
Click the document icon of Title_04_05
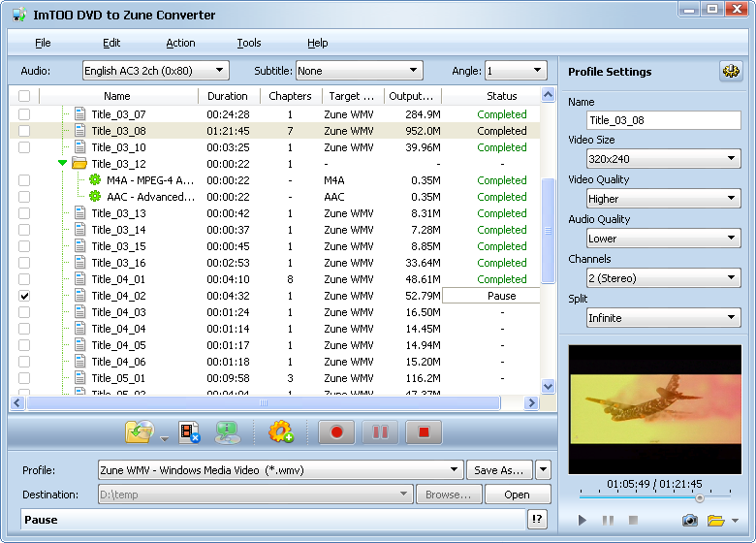click(80, 345)
